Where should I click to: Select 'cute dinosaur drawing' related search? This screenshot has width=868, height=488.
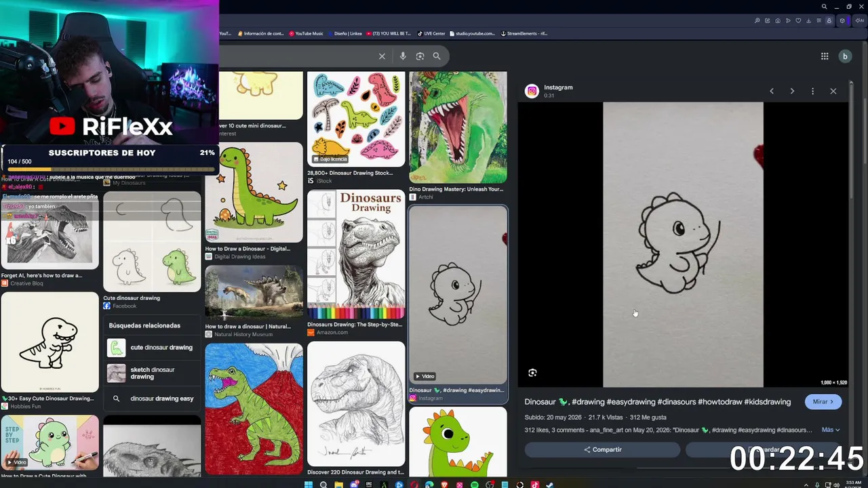pyautogui.click(x=153, y=348)
